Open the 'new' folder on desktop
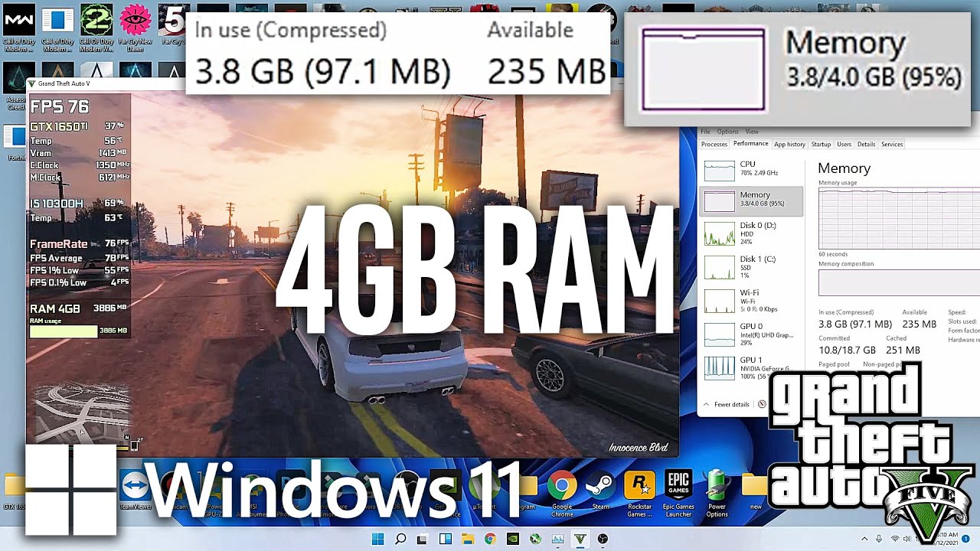 pos(756,490)
